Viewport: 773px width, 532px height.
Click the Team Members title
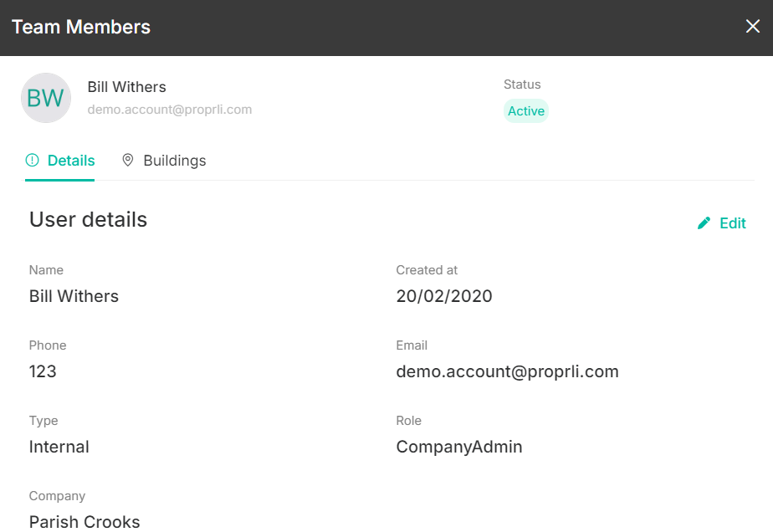[x=81, y=27]
